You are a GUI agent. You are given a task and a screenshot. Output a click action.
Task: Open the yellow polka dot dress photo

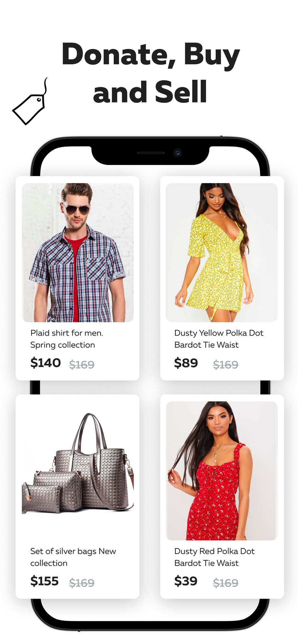pos(222,252)
